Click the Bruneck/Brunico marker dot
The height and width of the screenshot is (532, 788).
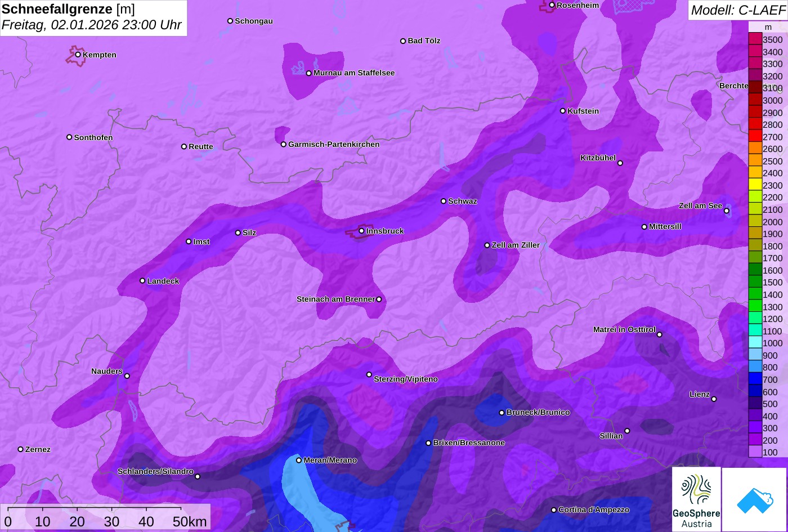click(502, 413)
